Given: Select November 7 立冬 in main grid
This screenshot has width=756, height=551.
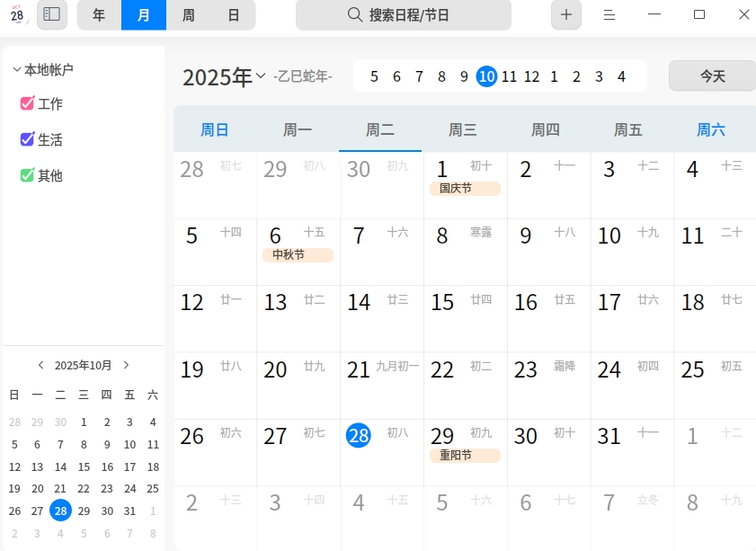Looking at the screenshot, I should (x=632, y=519).
